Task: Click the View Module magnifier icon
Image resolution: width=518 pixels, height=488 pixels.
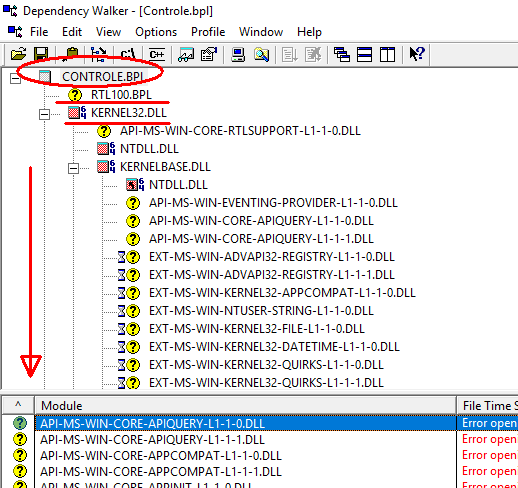Action: [261, 54]
